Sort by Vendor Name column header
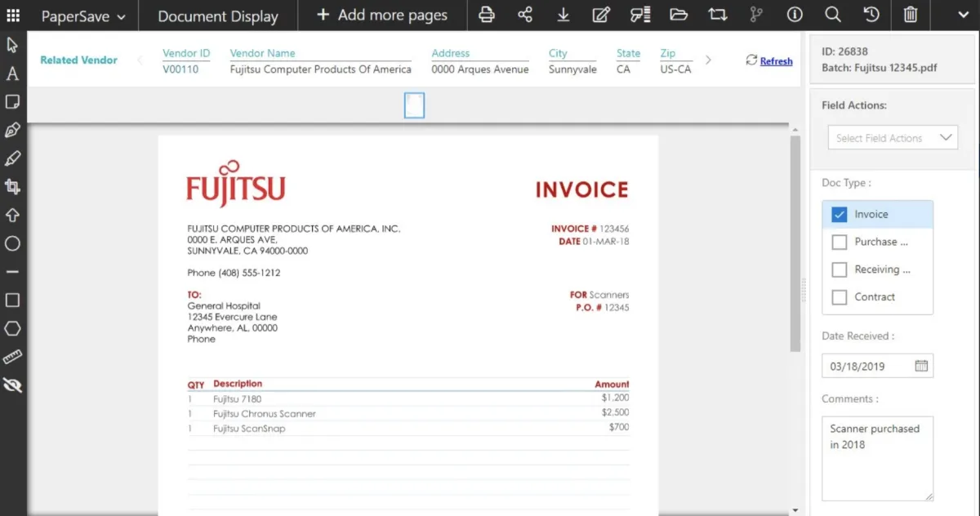 click(x=262, y=53)
